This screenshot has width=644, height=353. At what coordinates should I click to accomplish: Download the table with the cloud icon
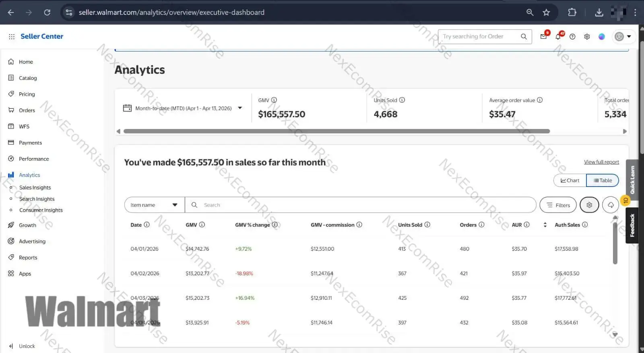[611, 205]
